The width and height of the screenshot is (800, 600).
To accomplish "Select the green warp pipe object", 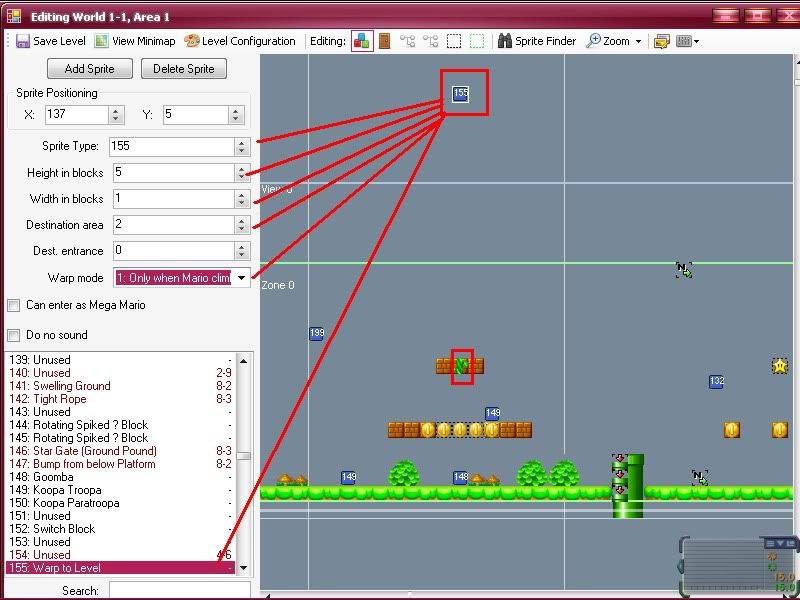I will tap(628, 486).
